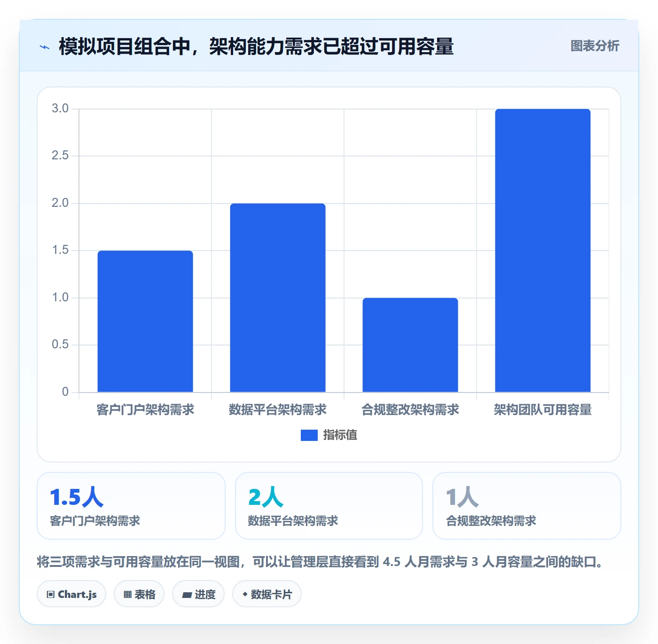This screenshot has width=658, height=644.
Task: Select the 数据平台架构需求 bar in the chart
Action: point(278,298)
